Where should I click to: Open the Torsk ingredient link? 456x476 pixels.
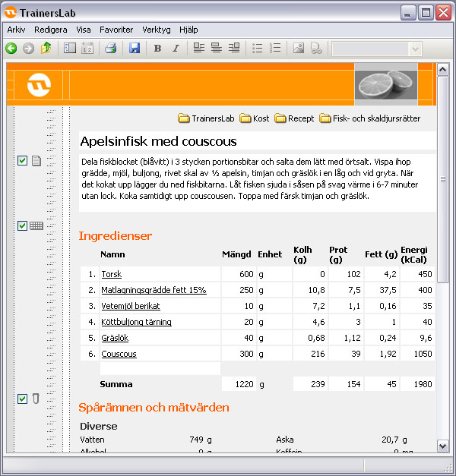click(x=112, y=274)
